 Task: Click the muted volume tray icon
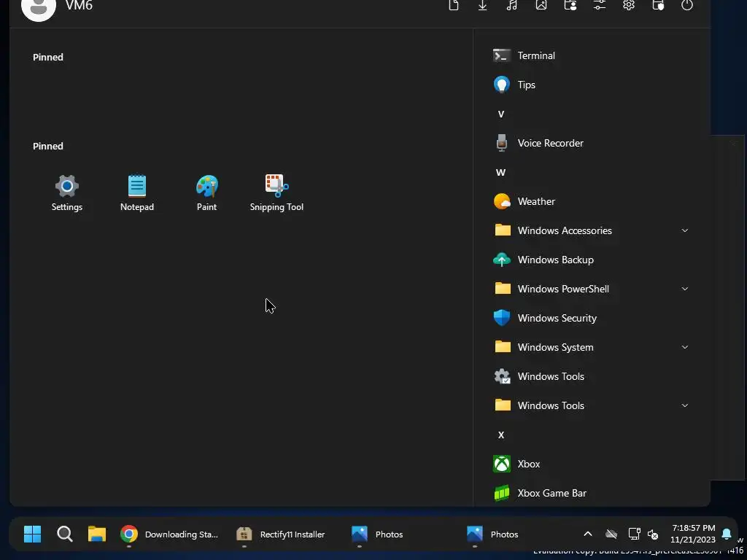653,534
